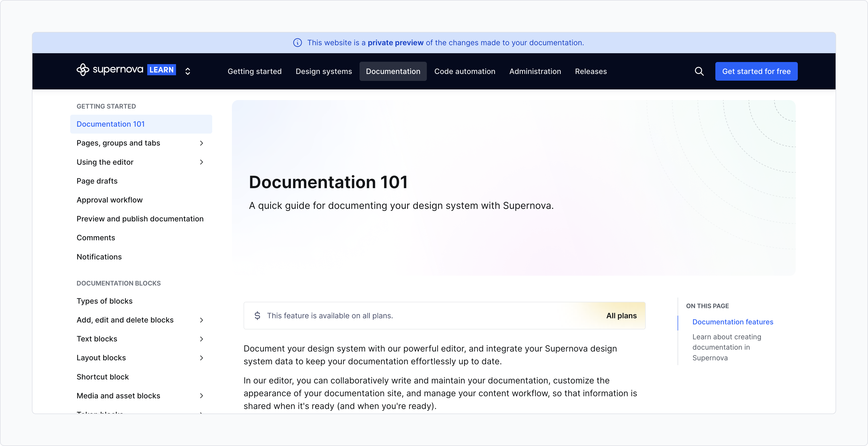Click the Get started for free button

point(756,71)
